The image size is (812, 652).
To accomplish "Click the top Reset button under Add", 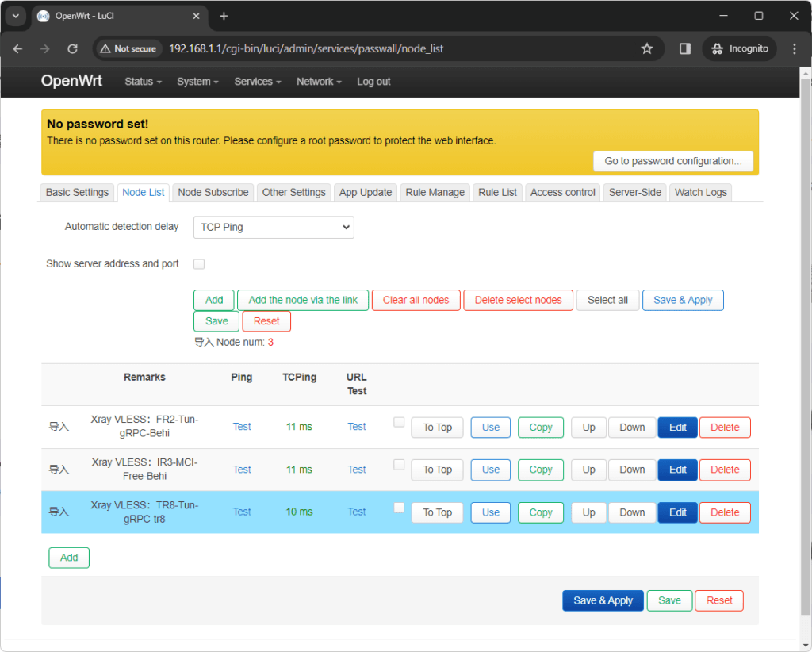I will coord(266,321).
